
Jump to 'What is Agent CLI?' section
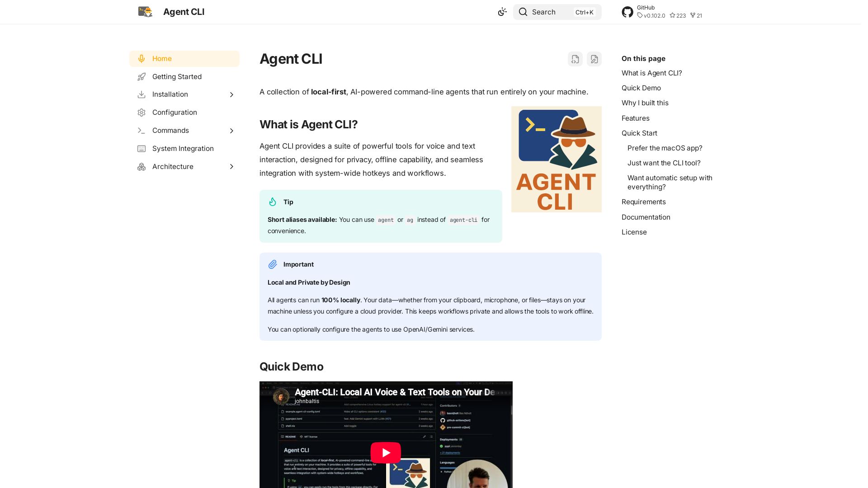coord(651,73)
